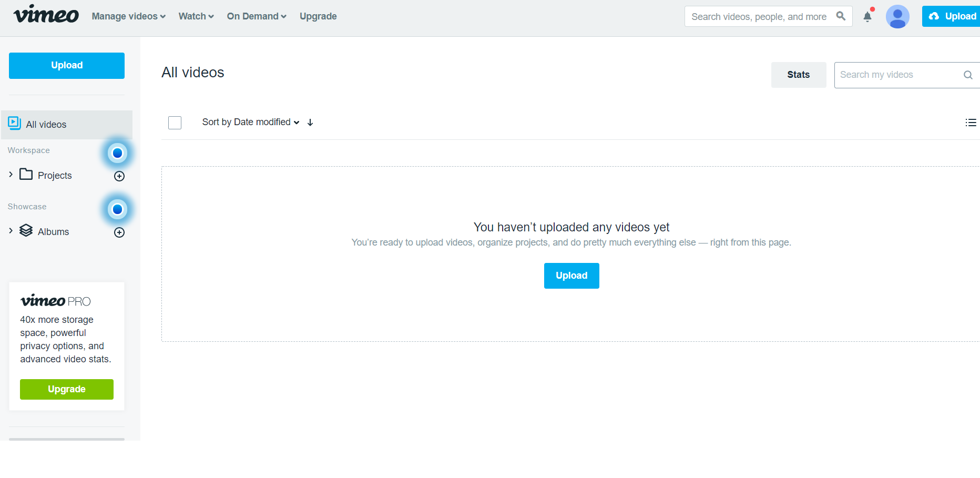Click the All videos page heading
This screenshot has height=478, width=980.
tap(193, 73)
